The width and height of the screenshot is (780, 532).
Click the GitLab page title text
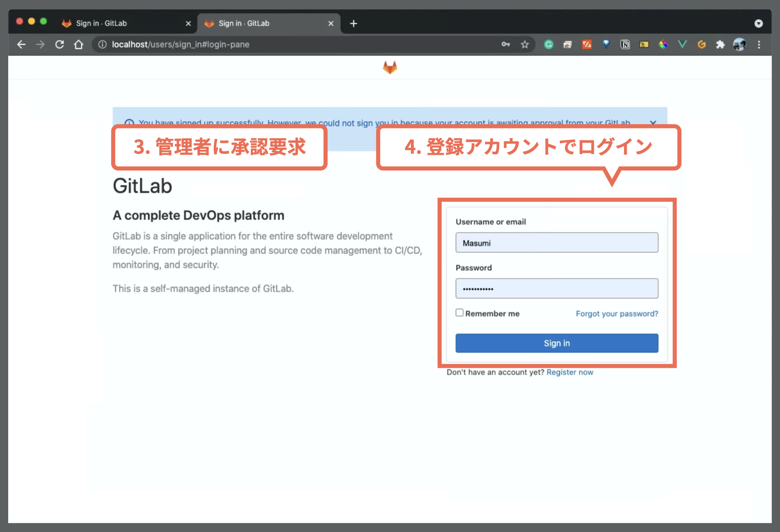142,186
